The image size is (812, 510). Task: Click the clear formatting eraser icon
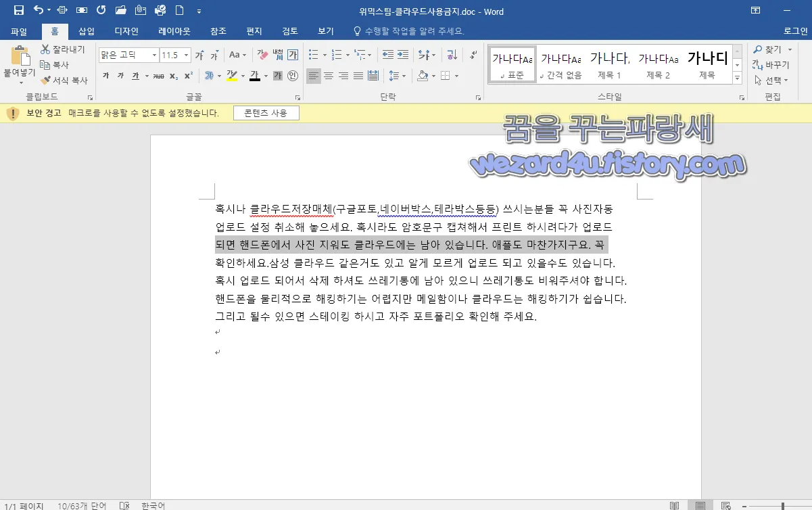click(x=263, y=55)
